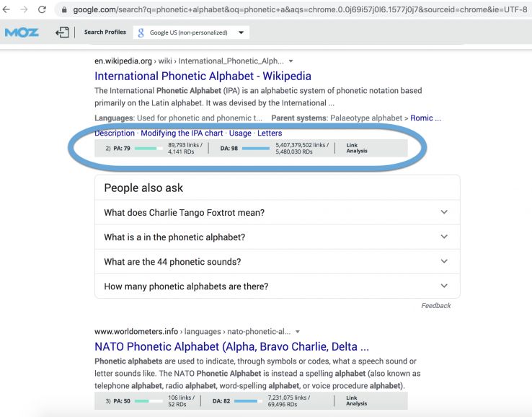Expand 'What is a in the phonetic alphabet?'
The width and height of the screenshot is (532, 417).
(x=277, y=237)
